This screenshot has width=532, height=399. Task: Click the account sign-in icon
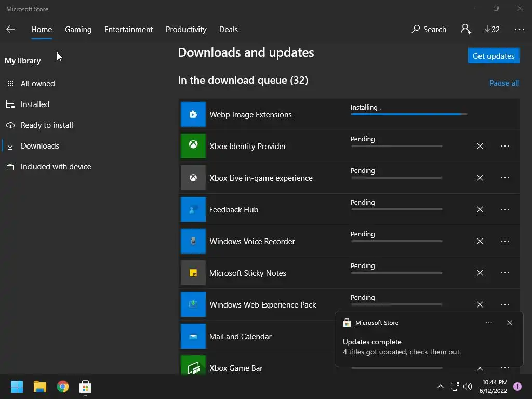[x=466, y=29]
